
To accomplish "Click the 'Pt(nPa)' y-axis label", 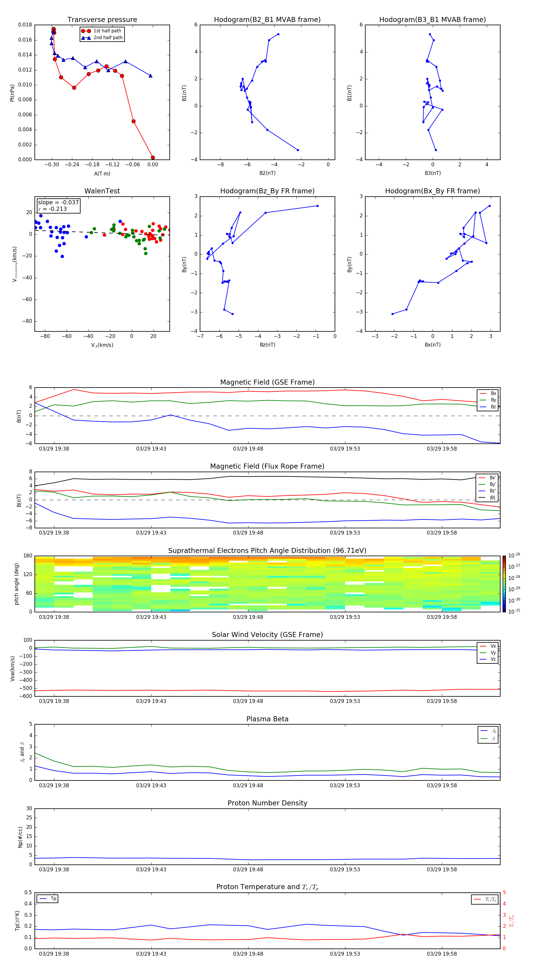I will 12,92.
